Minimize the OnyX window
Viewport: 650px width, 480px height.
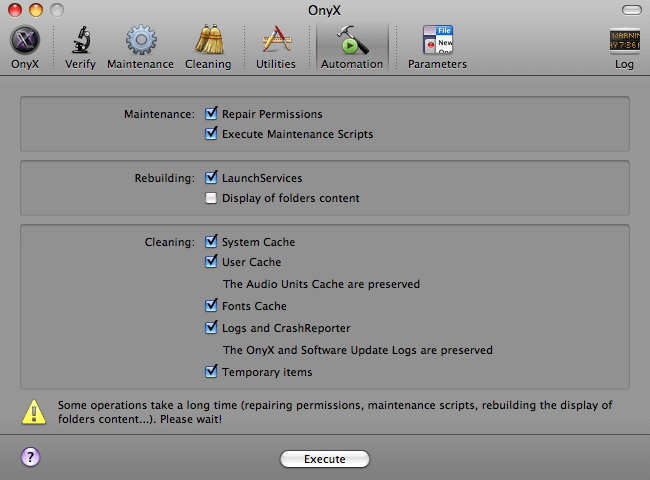click(x=36, y=10)
